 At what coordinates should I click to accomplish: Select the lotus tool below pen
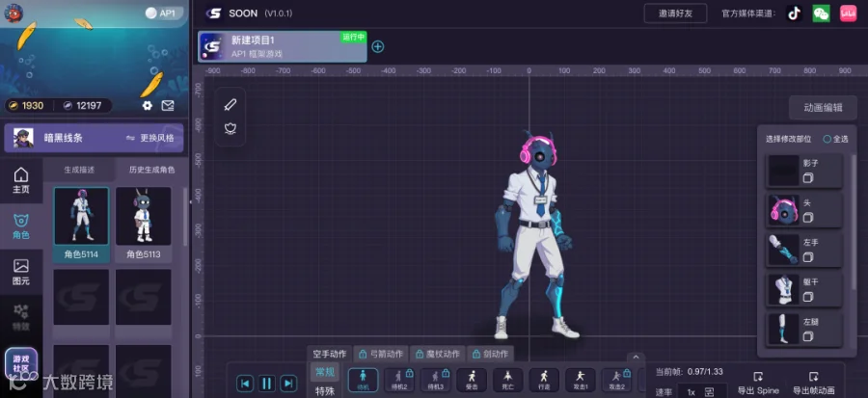(x=231, y=128)
